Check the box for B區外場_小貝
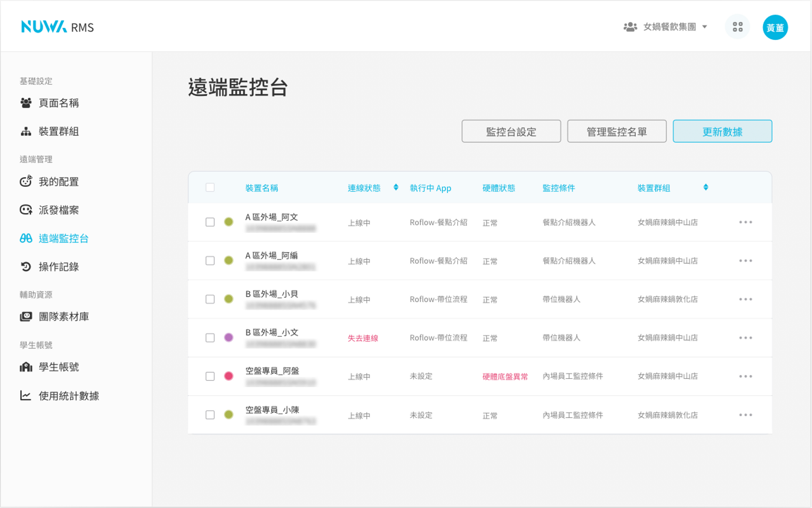Screen dimensions: 812x508 click(210, 299)
